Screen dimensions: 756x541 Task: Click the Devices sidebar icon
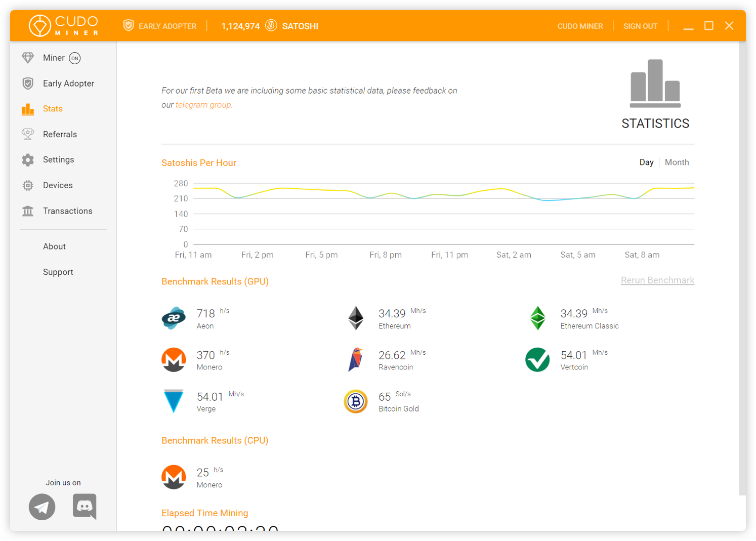[28, 185]
